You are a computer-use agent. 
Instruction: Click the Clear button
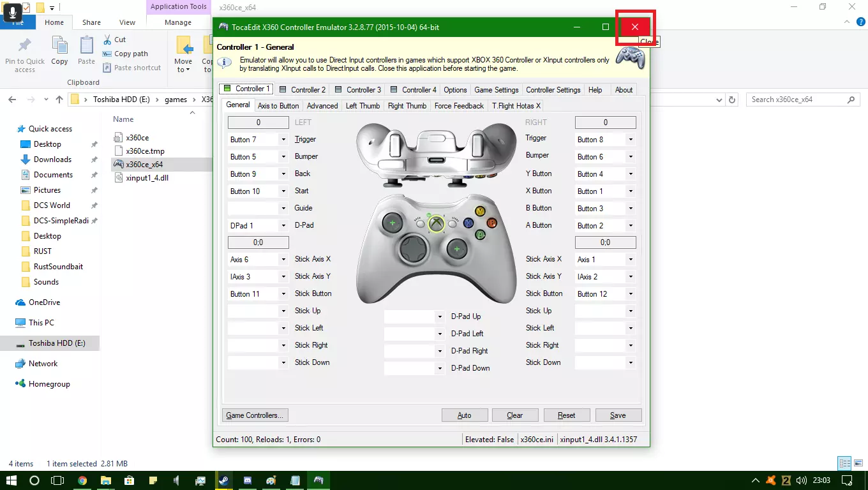515,415
